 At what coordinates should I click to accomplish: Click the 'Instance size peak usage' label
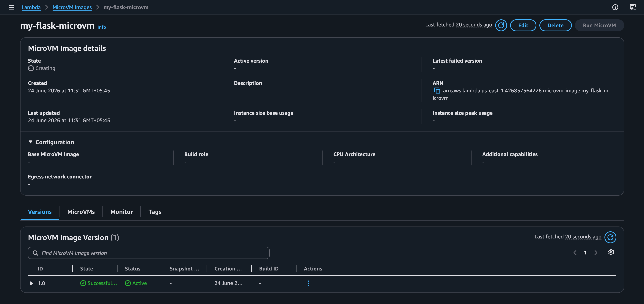tap(463, 113)
